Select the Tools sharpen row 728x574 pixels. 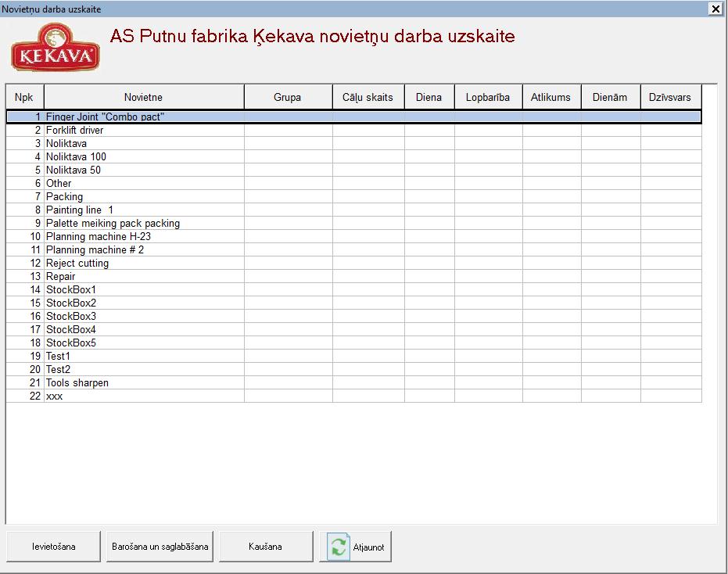(x=353, y=383)
